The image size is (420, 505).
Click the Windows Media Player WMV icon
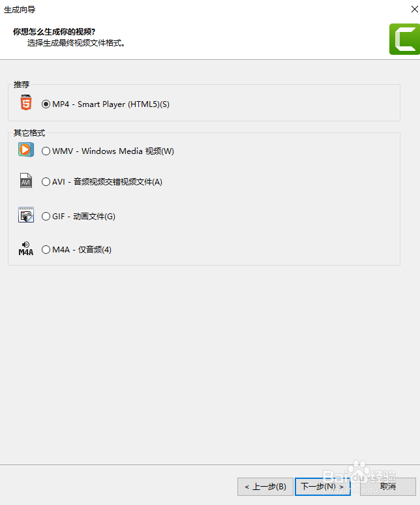pos(25,150)
